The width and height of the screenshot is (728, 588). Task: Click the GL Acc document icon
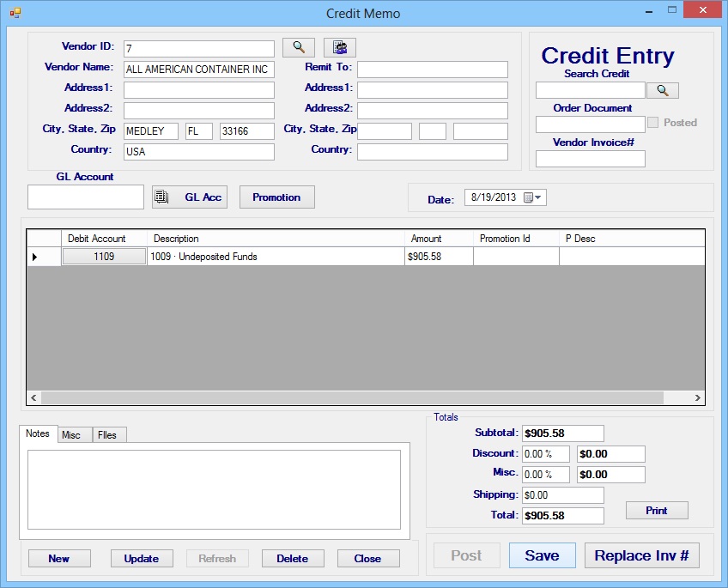coord(161,197)
